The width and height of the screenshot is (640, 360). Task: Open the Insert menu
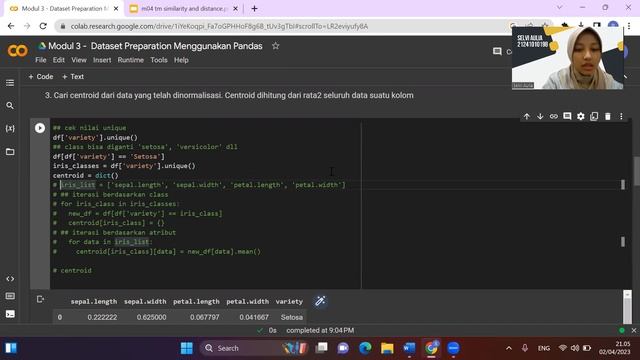102,60
